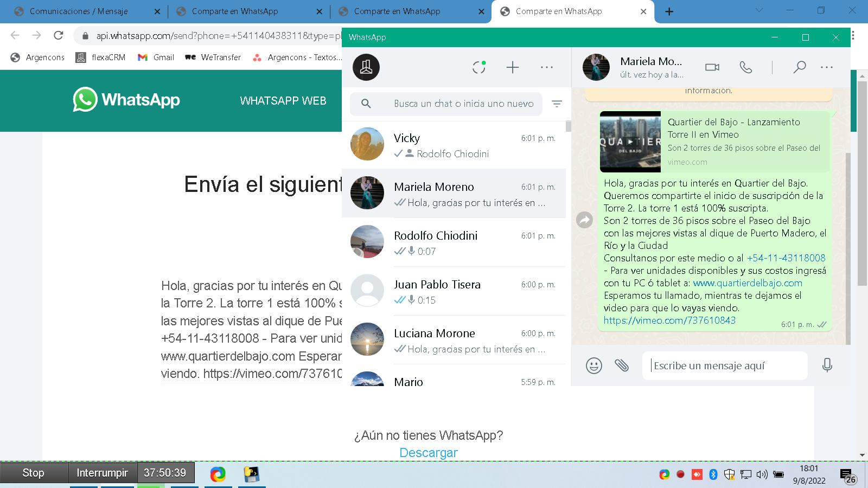Click the Interrumpir button
This screenshot has width=868, height=488.
(x=102, y=473)
